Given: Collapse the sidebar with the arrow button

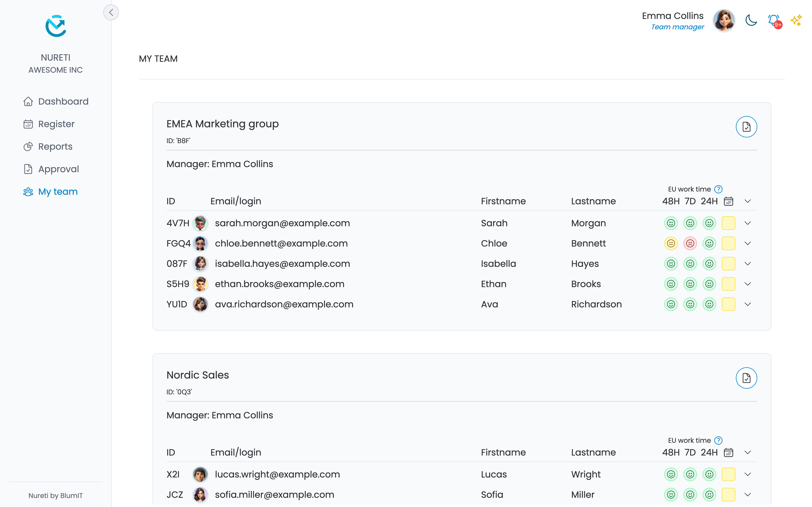Looking at the screenshot, I should pyautogui.click(x=111, y=12).
